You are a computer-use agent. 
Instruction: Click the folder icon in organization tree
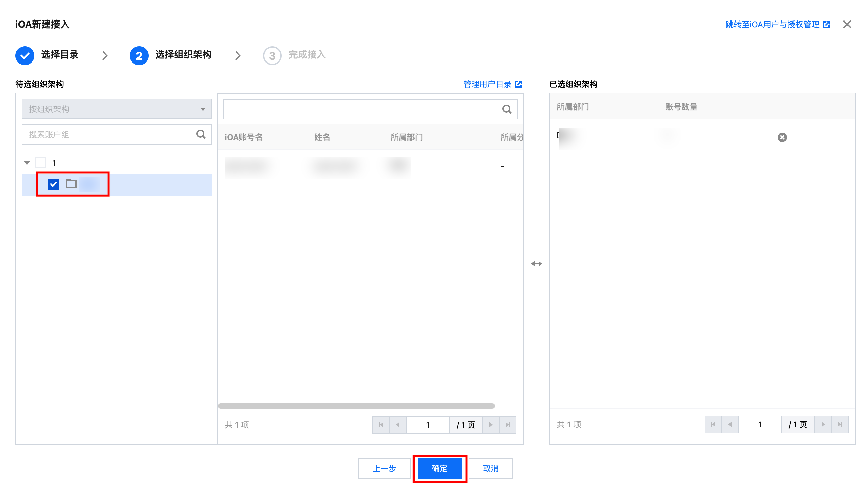[x=71, y=184]
